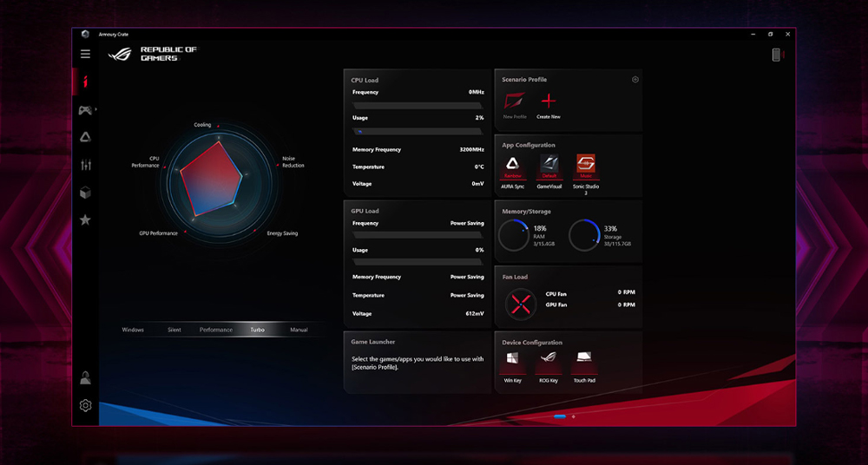Click the 33% Storage percentage text
868x465 pixels.
coord(610,229)
